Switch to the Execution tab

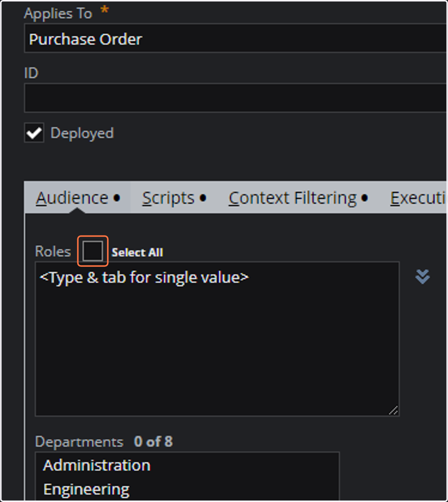(417, 198)
